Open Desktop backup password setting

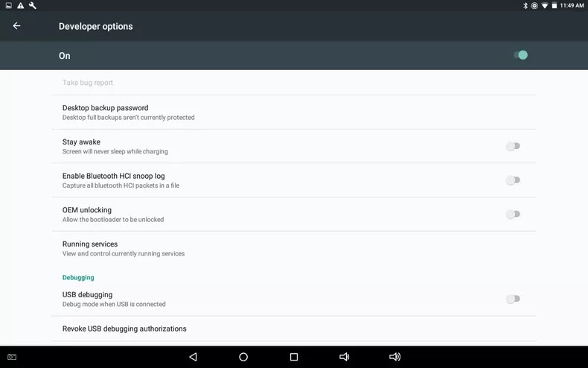(293, 112)
